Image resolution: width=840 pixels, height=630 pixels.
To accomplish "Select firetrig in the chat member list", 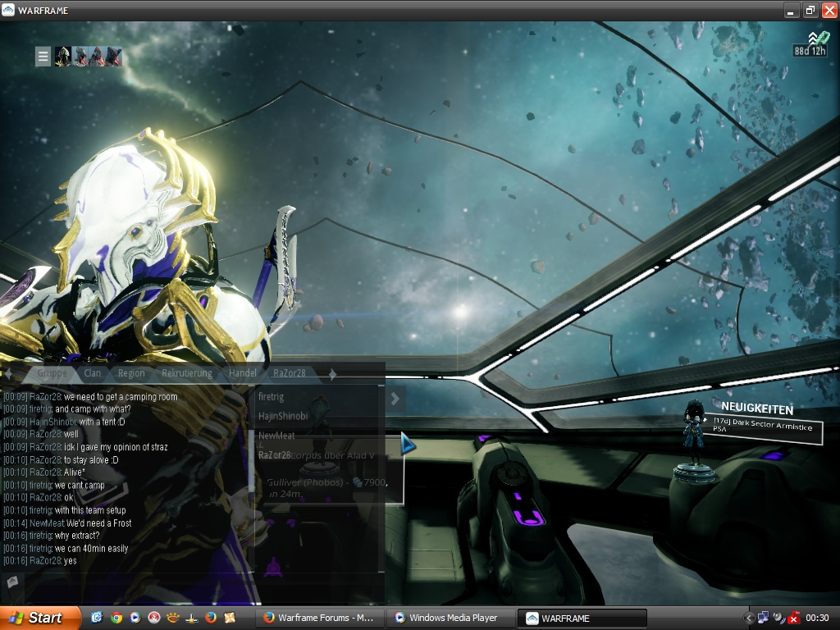I will [271, 397].
